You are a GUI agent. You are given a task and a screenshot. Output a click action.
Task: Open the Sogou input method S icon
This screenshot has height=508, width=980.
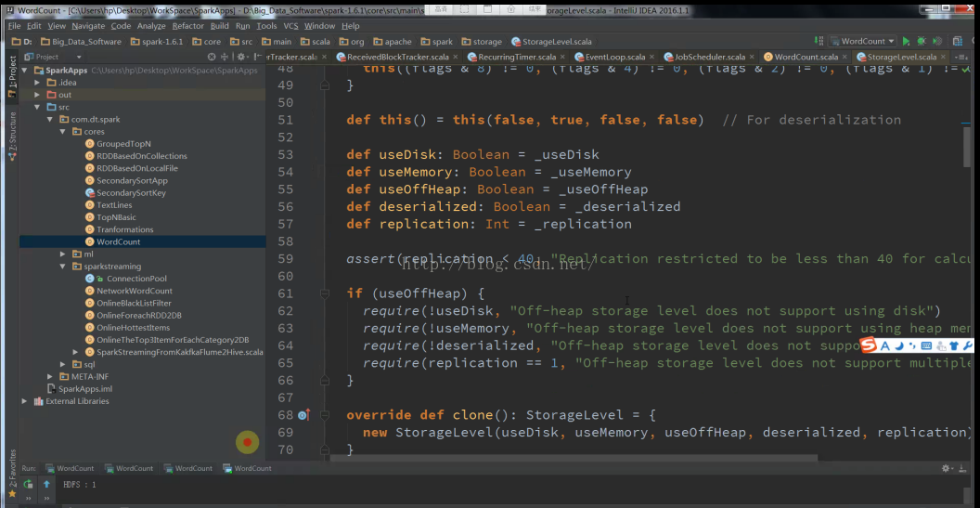click(x=869, y=345)
